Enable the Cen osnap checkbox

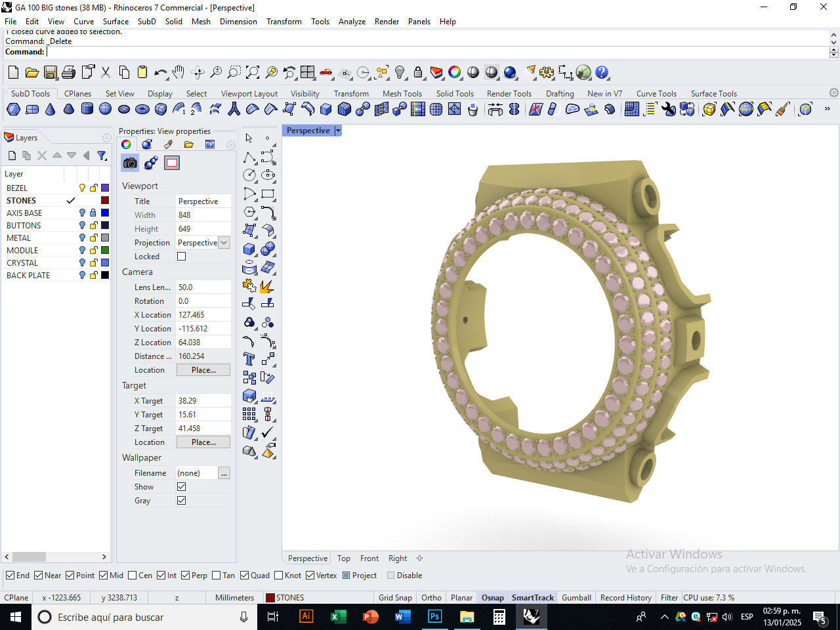(133, 576)
